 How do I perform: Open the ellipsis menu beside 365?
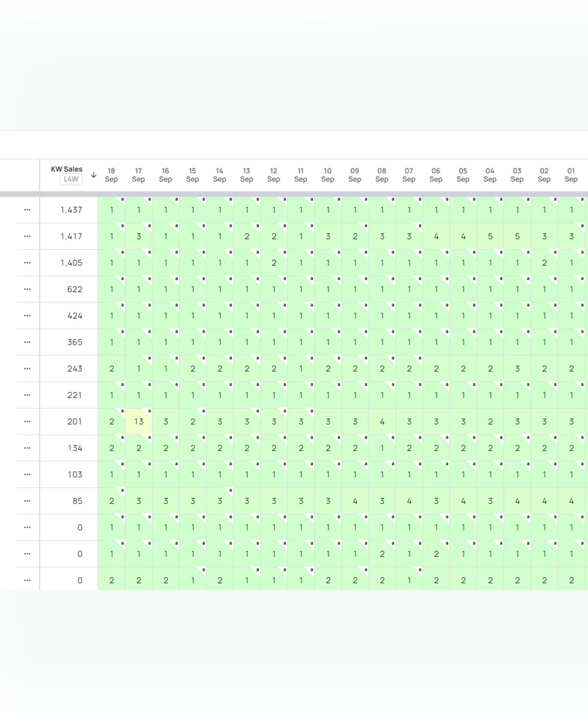pyautogui.click(x=27, y=342)
